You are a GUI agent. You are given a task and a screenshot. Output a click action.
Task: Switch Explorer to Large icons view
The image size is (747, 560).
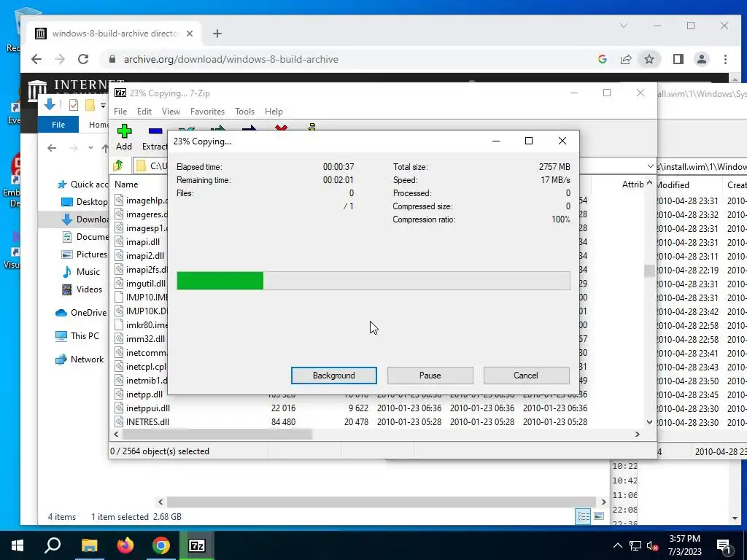click(x=600, y=516)
